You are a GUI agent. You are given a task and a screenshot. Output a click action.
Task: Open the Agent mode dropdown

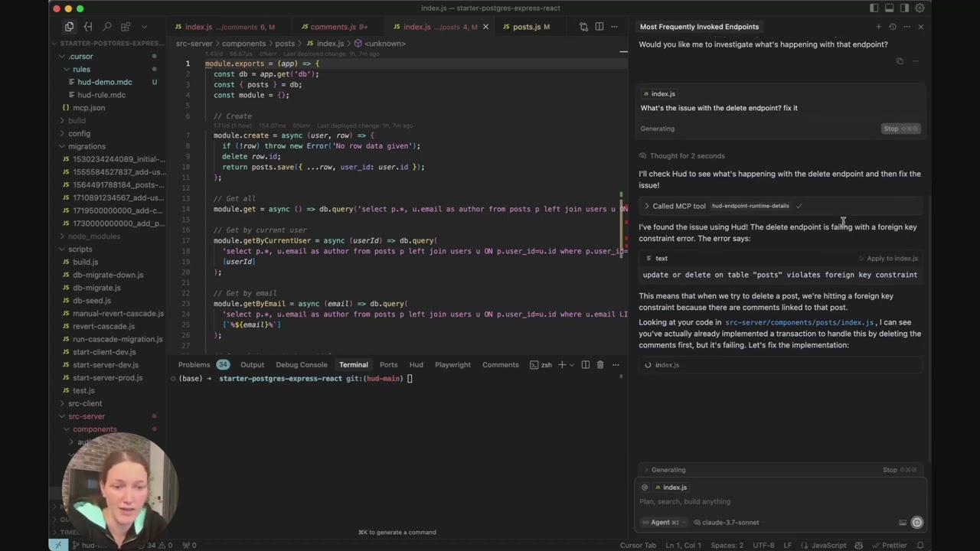click(664, 523)
